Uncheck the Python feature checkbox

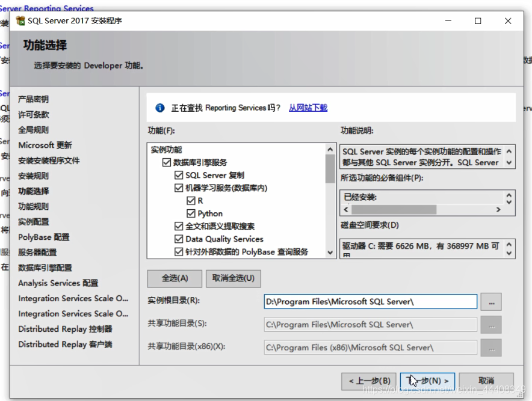[x=191, y=213]
